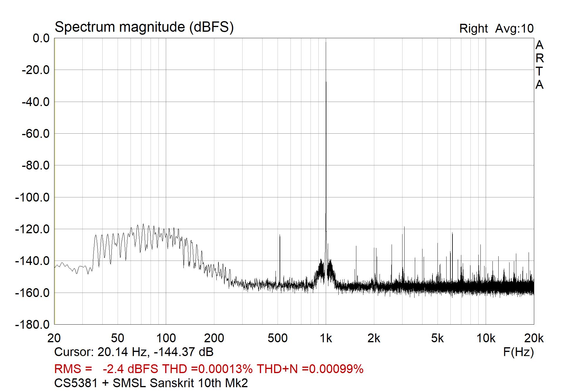Click the '-20.0' y-axis label
Image resolution: width=588 pixels, height=391 pixels.
pos(36,70)
